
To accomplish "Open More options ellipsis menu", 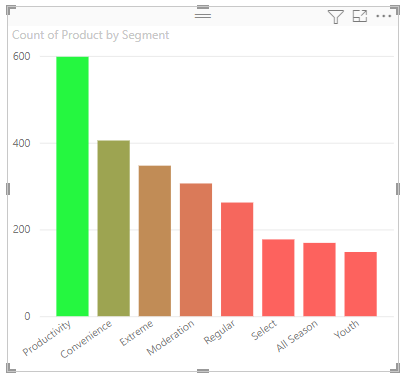I will [383, 16].
